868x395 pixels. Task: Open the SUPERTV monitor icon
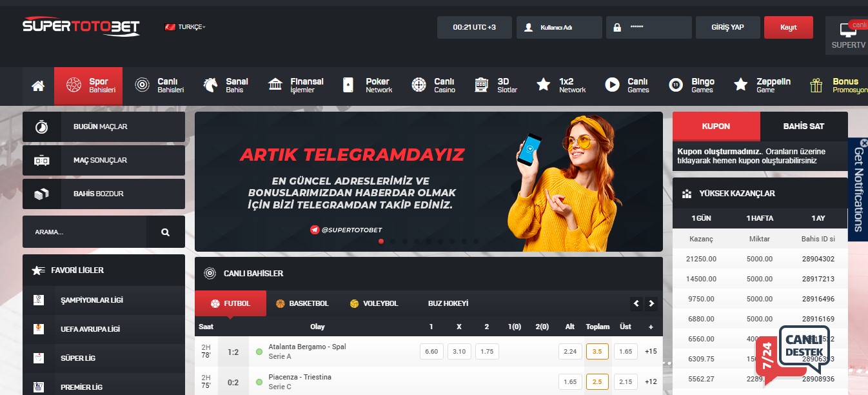(848, 30)
